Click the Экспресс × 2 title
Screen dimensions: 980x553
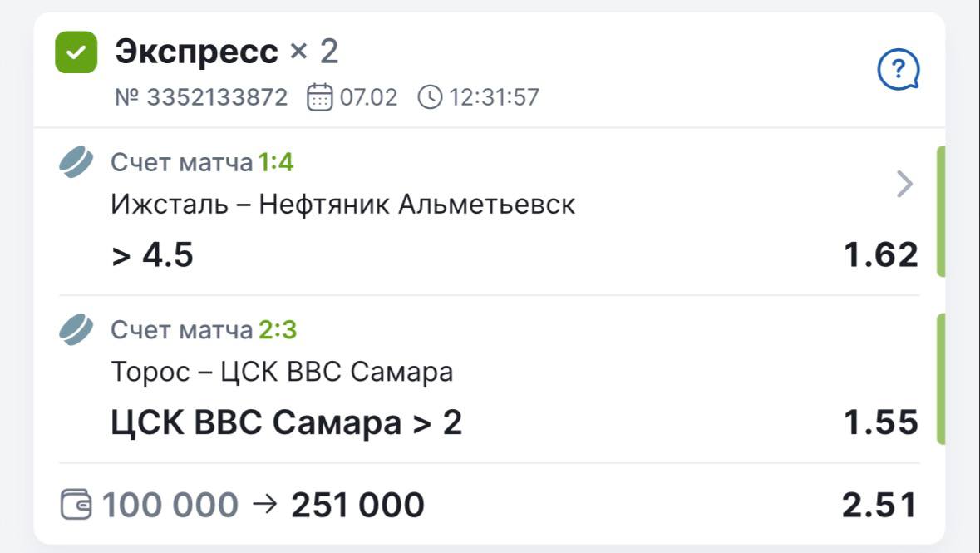click(x=226, y=52)
